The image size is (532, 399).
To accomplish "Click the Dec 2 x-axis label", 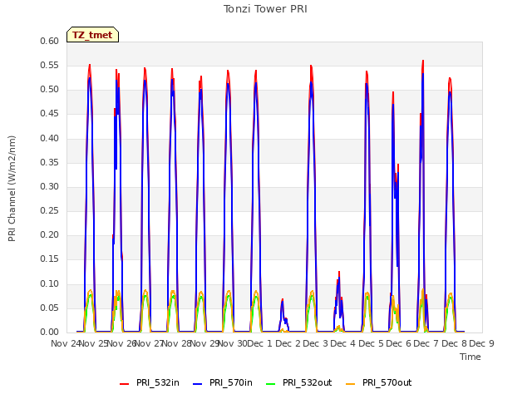I will pos(288,343).
